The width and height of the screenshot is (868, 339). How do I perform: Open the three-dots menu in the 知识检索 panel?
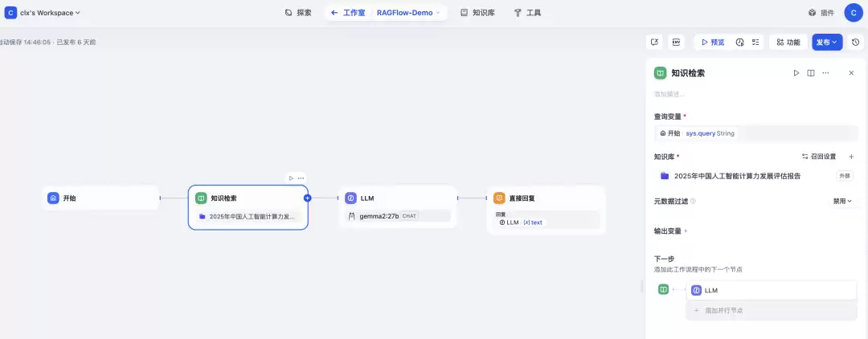click(825, 73)
